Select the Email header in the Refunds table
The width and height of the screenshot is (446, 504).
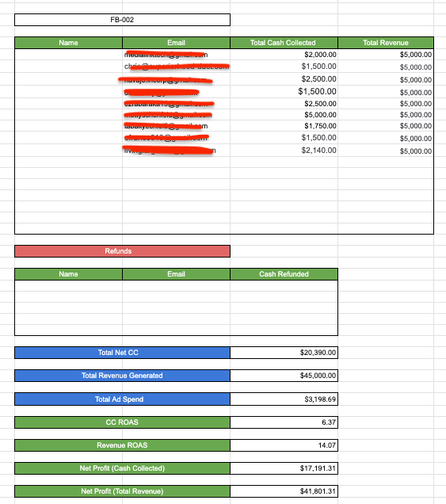176,274
